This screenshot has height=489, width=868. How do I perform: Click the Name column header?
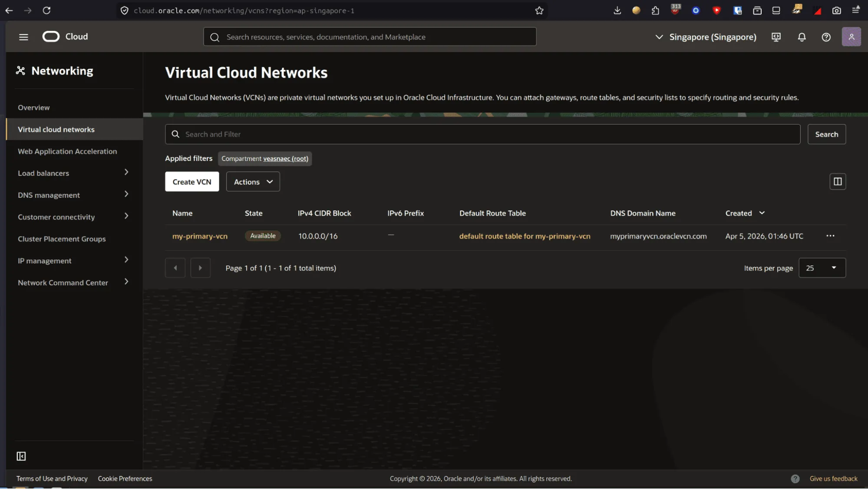(x=182, y=213)
